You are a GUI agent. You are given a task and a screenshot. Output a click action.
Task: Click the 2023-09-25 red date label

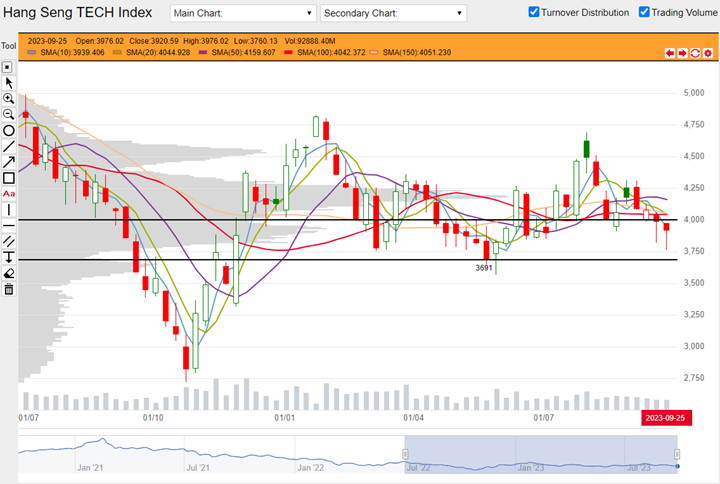(666, 418)
